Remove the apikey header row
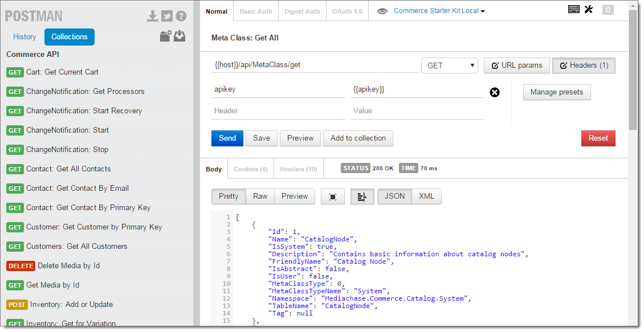644x332 pixels. (x=495, y=92)
